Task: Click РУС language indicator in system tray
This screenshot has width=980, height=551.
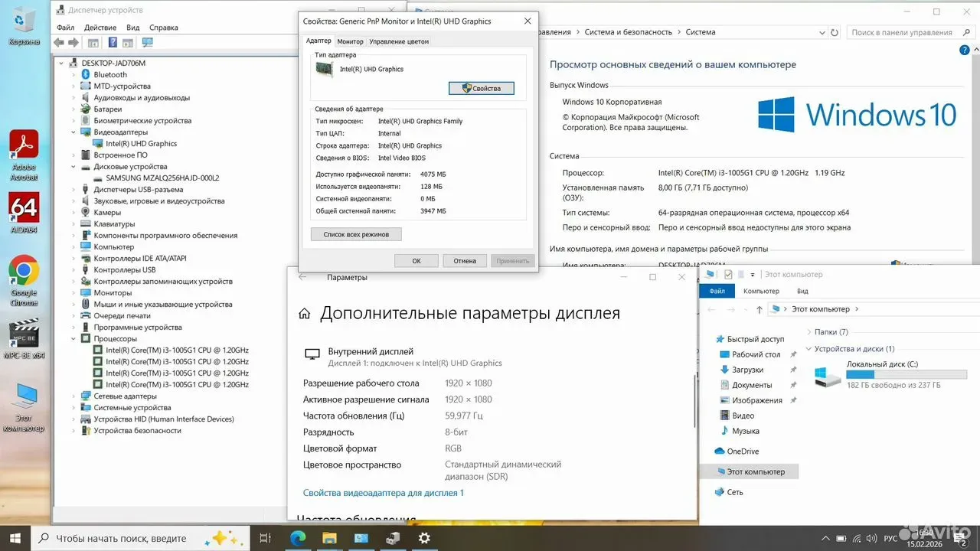Action: click(x=890, y=538)
